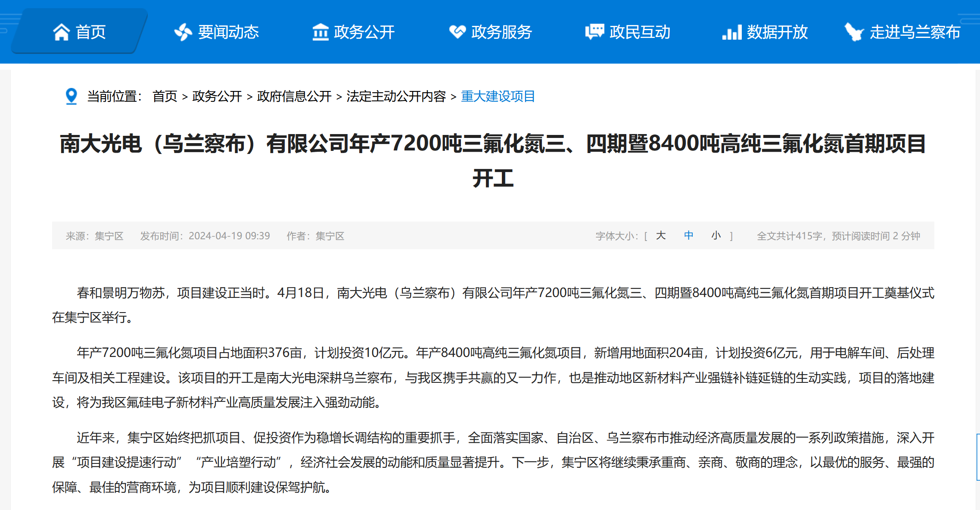Open the 数据开放 navigation menu
Image resolution: width=980 pixels, height=510 pixels.
click(x=777, y=32)
